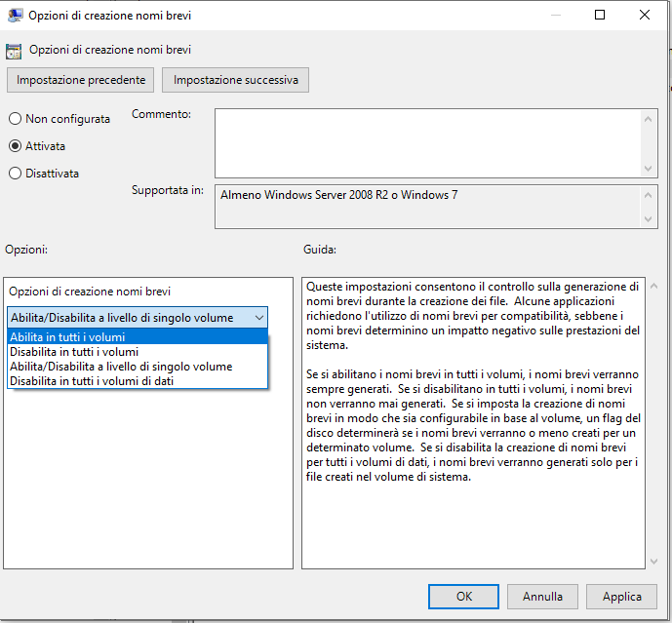Maximize the policy dialog window
The width and height of the screenshot is (672, 623).
pos(600,15)
